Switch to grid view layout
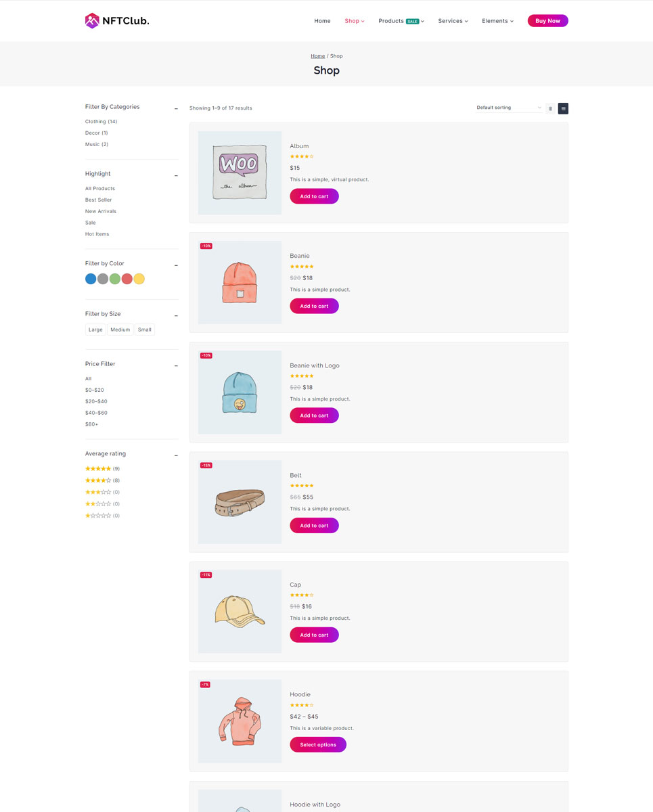653x812 pixels. pyautogui.click(x=550, y=108)
